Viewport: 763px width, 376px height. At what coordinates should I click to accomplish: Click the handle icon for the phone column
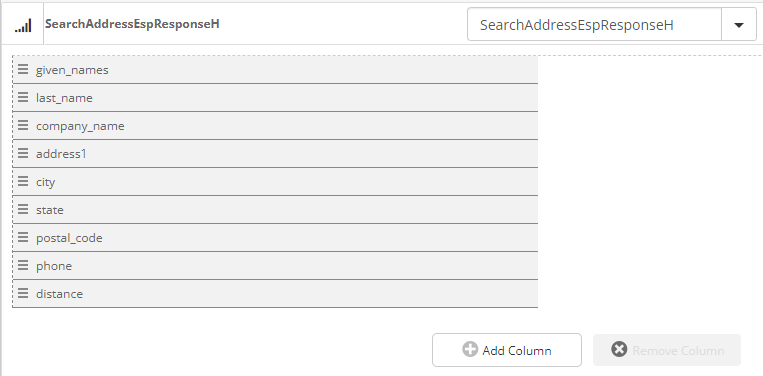click(x=23, y=265)
